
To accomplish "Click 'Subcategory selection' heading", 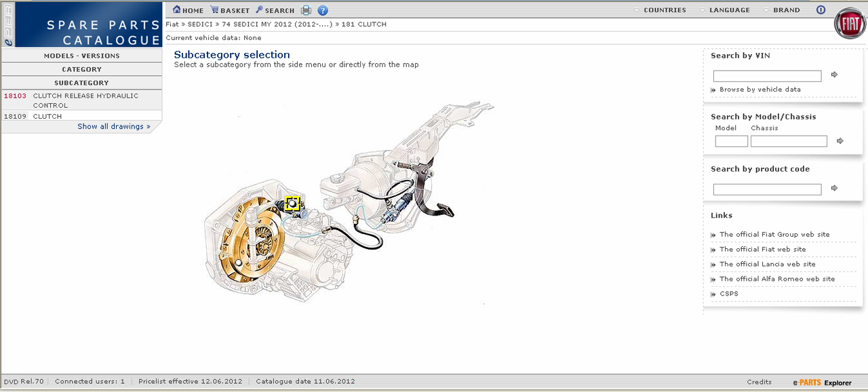I will (232, 55).
